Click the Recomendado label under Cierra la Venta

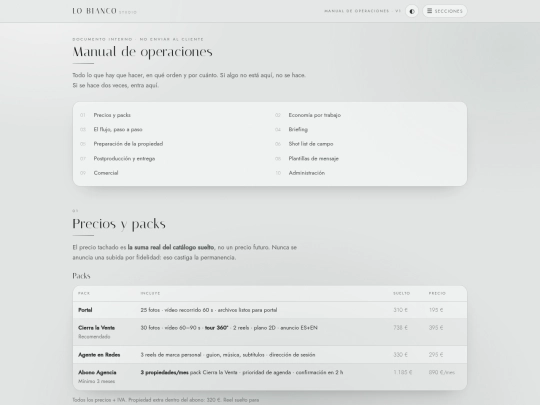pos(94,336)
